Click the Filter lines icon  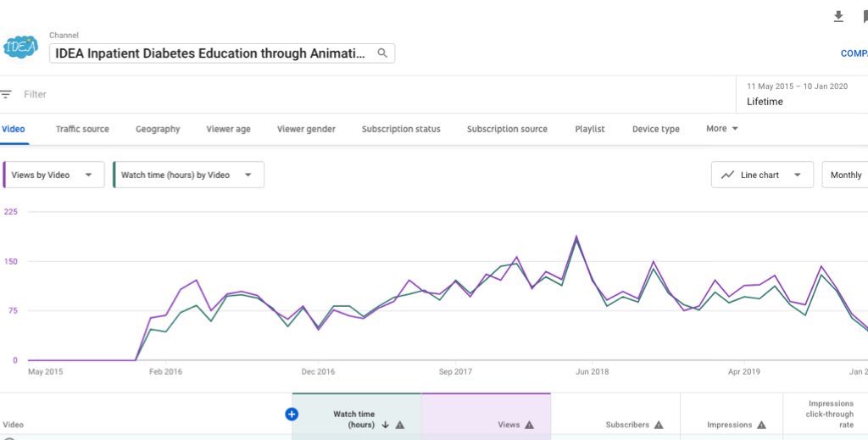point(6,95)
